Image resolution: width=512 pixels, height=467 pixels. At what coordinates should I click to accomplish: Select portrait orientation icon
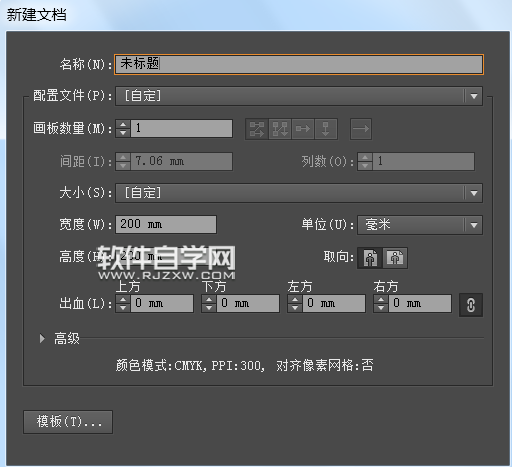point(370,258)
